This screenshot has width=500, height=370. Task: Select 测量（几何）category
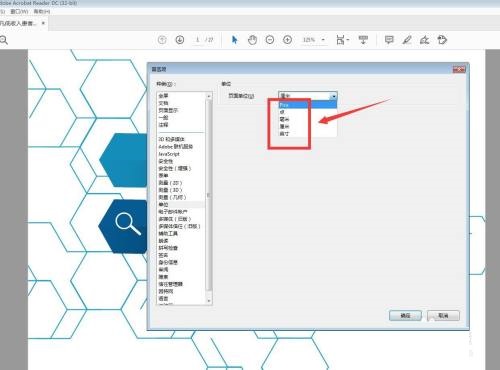(172, 197)
